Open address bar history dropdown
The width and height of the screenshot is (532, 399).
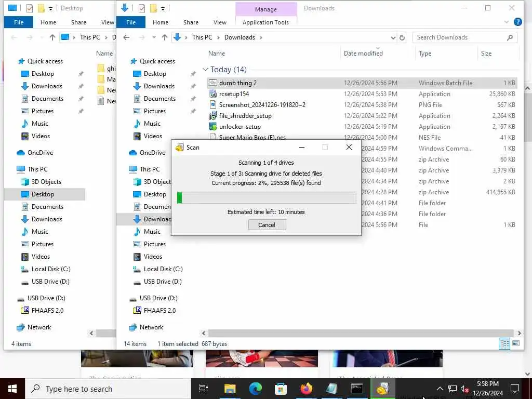(393, 37)
